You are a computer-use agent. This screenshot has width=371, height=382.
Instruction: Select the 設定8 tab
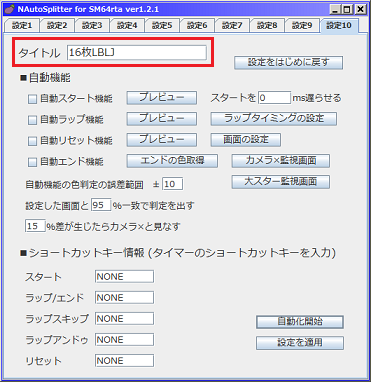[x=267, y=26]
